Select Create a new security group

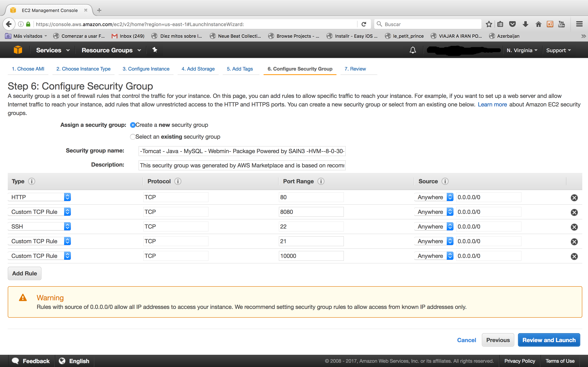[133, 125]
